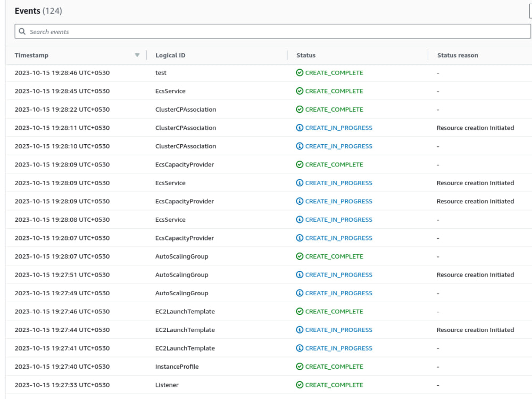Click the green check icon for Listener
The width and height of the screenshot is (532, 399).
click(x=300, y=385)
